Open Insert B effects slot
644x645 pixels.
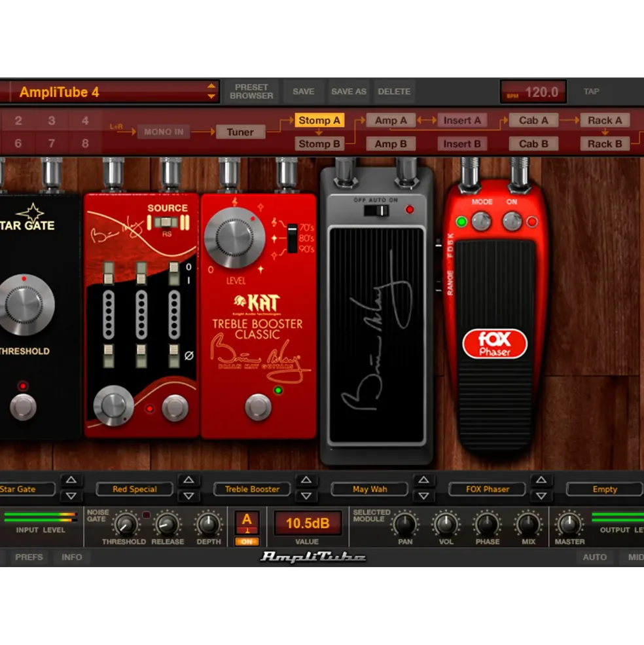(462, 144)
